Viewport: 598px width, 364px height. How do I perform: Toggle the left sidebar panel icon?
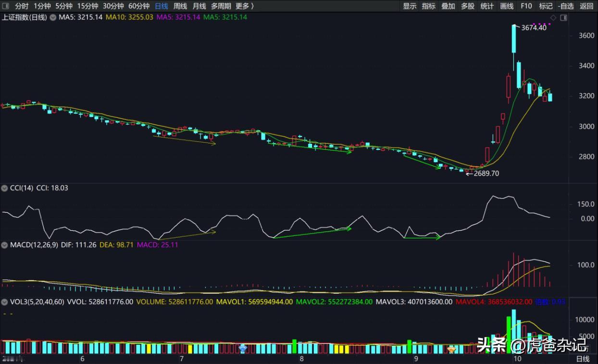[x=6, y=6]
